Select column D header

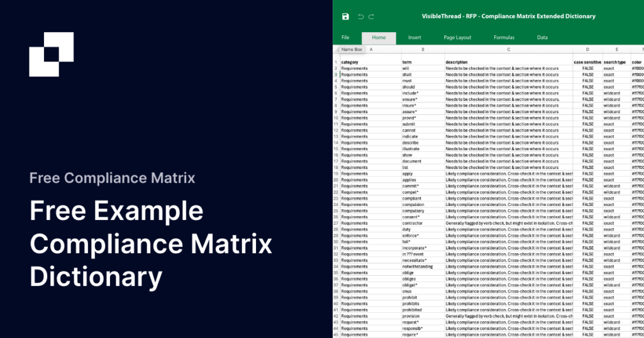tap(587, 49)
